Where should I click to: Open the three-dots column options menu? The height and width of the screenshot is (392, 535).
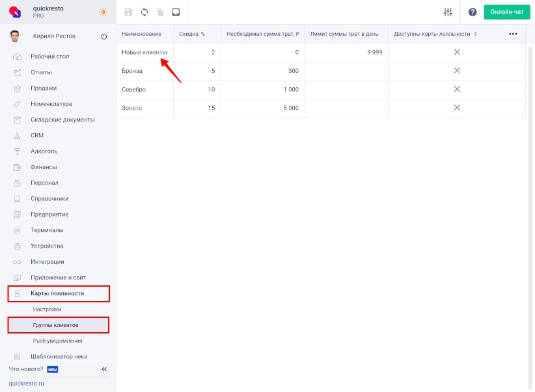tap(513, 34)
